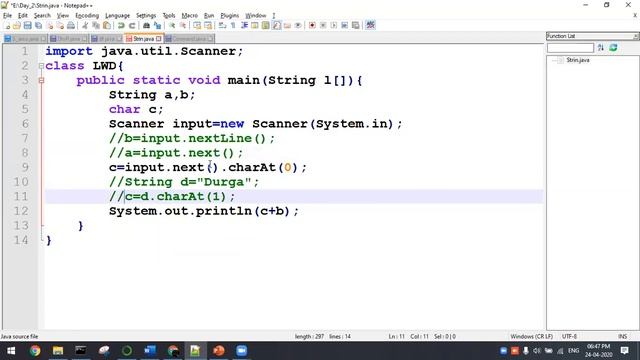Toggle synchronize horizontal scrolling
The height and width of the screenshot is (360, 640).
point(208,25)
